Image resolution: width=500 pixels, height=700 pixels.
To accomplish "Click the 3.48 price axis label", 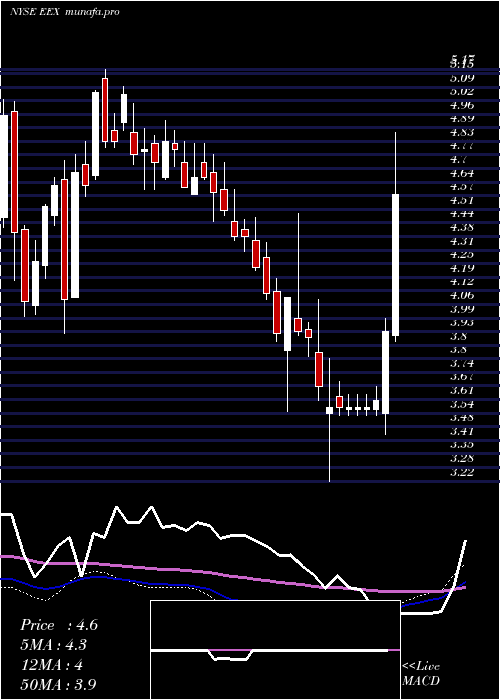I will coord(462,418).
